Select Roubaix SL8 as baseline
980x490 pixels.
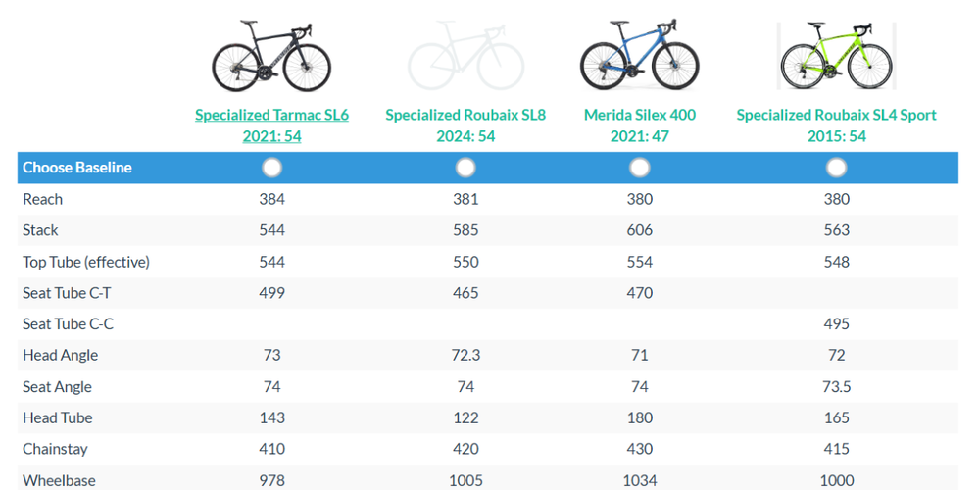[465, 168]
